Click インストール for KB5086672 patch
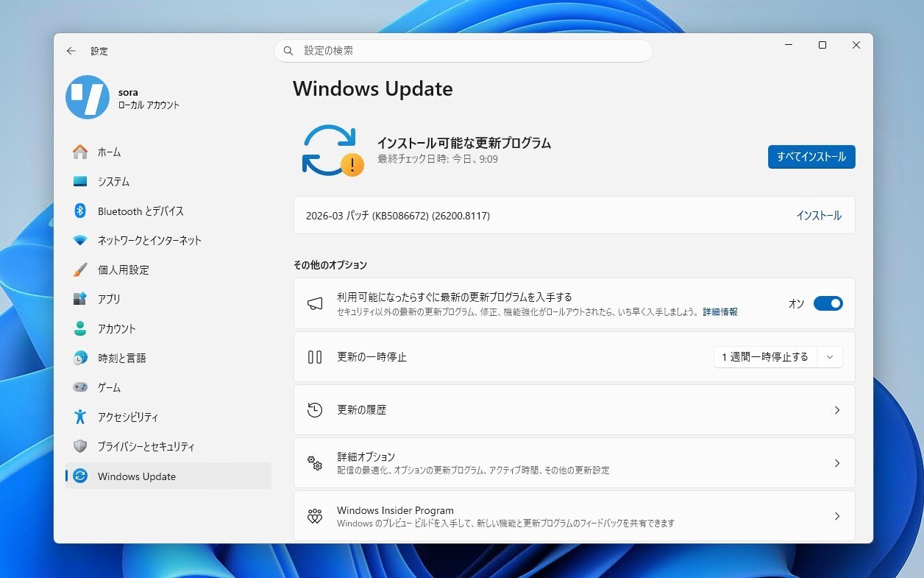The height and width of the screenshot is (578, 924). click(x=819, y=216)
